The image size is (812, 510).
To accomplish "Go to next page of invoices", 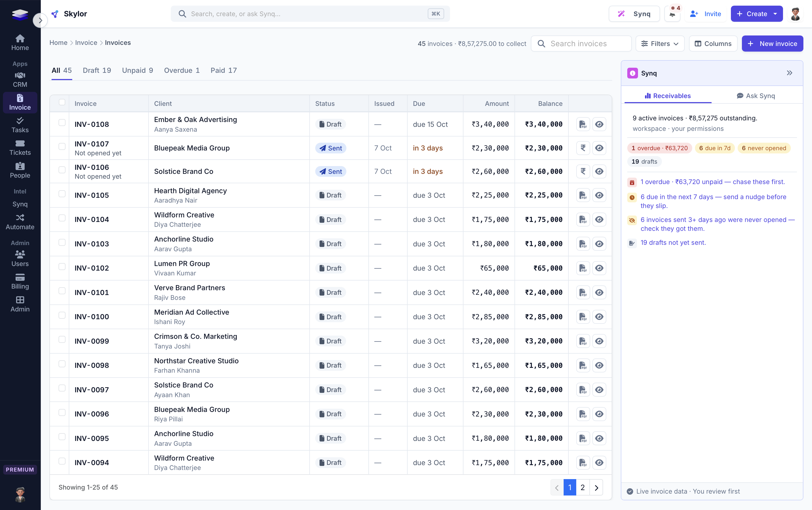I will coord(596,487).
